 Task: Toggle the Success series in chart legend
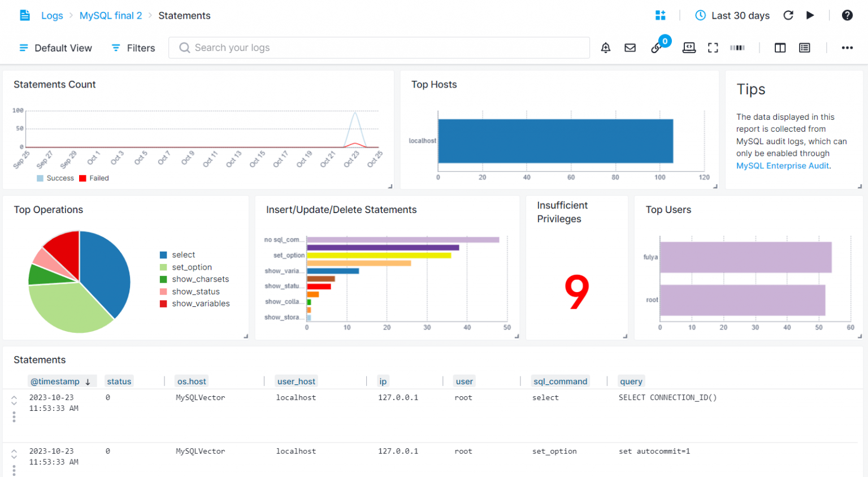click(x=55, y=178)
